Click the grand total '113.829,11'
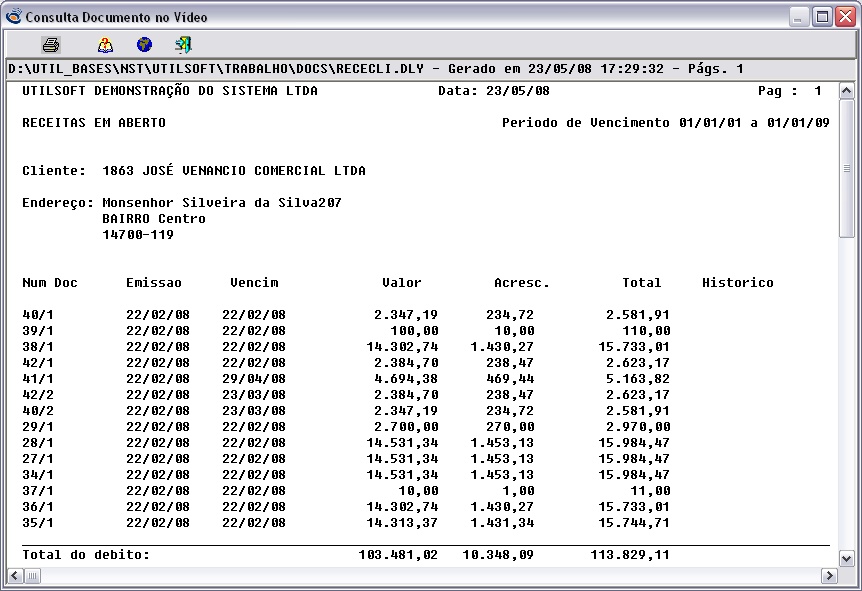Screen dimensions: 862x591 (x=630, y=554)
